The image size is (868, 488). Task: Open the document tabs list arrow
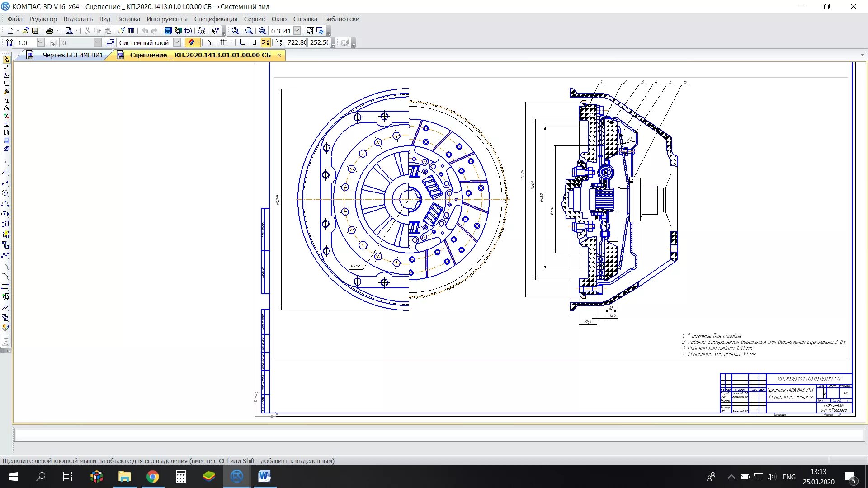point(863,55)
